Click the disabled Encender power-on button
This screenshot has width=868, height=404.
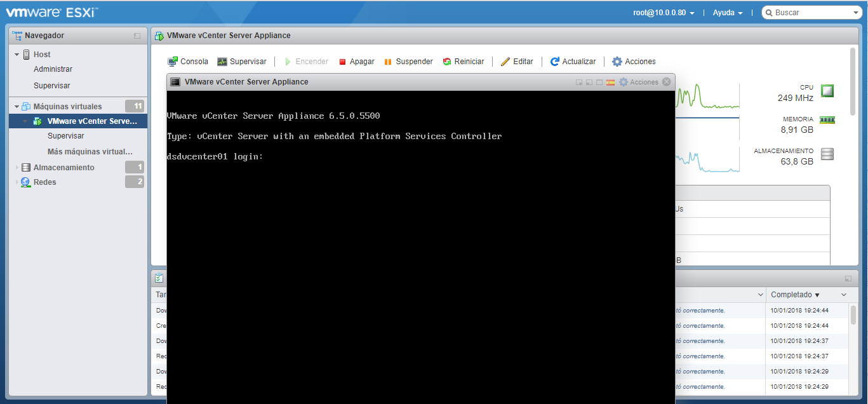(x=305, y=62)
